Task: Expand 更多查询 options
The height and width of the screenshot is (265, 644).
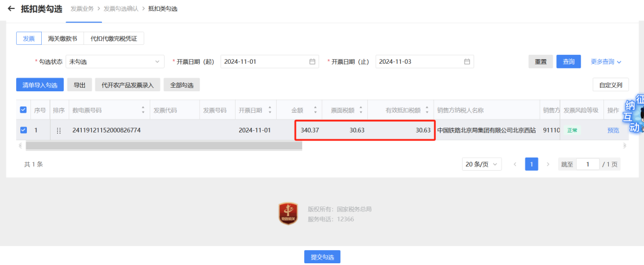Action: [x=606, y=61]
